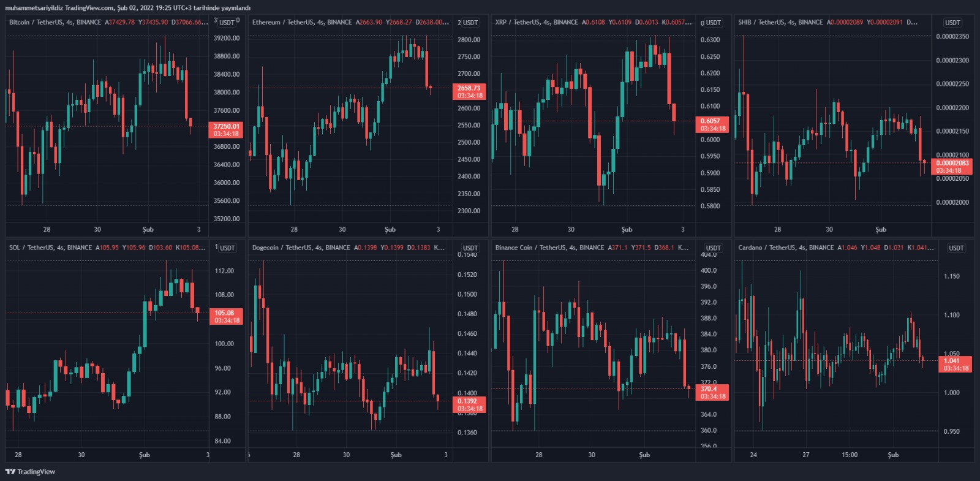Screen dimensions: 980x481
Task: Open the USDT currency button on SHIB chart
Action: pos(952,23)
